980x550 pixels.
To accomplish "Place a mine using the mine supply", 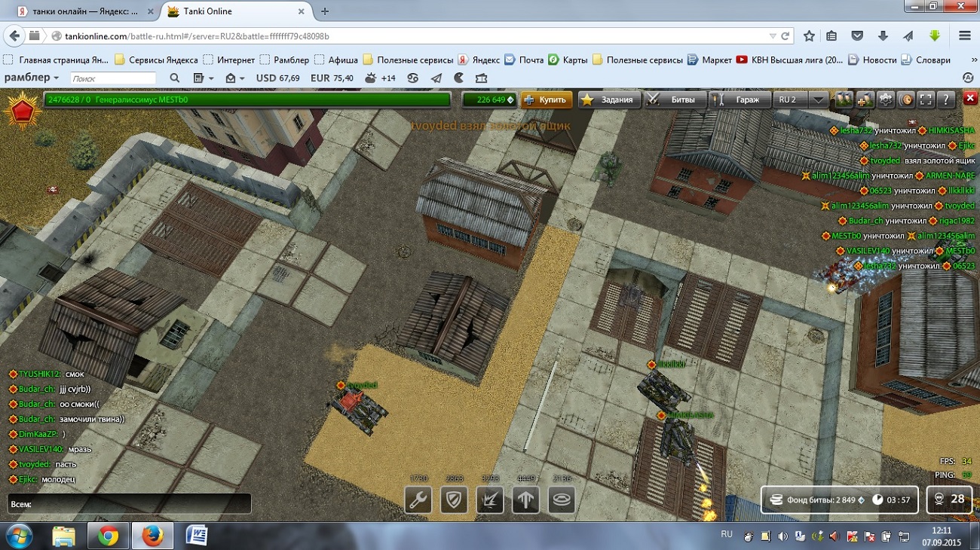I will 562,499.
